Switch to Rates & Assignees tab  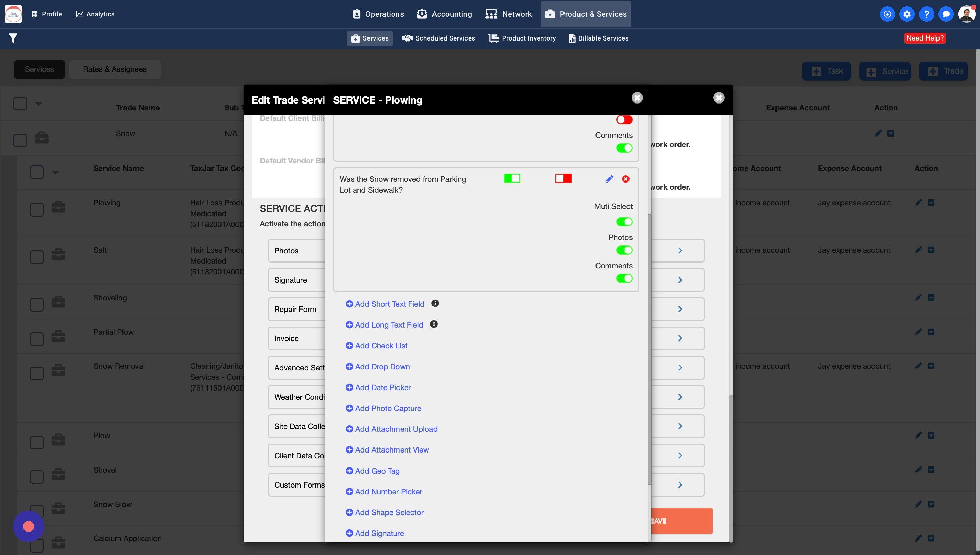pyautogui.click(x=115, y=69)
